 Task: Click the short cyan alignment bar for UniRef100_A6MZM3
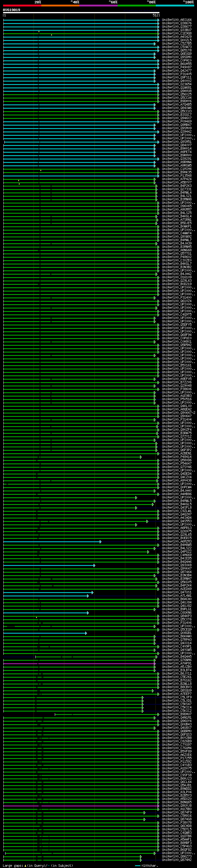(x=52, y=542)
